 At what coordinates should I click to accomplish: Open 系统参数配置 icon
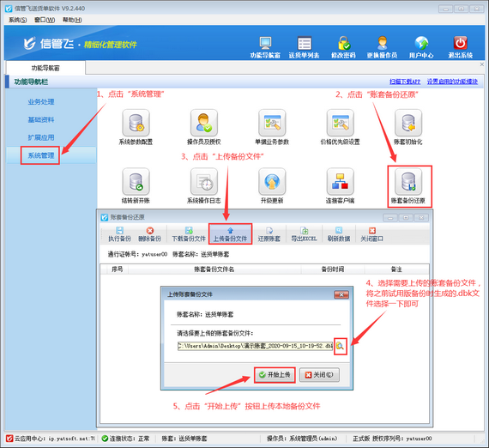136,123
